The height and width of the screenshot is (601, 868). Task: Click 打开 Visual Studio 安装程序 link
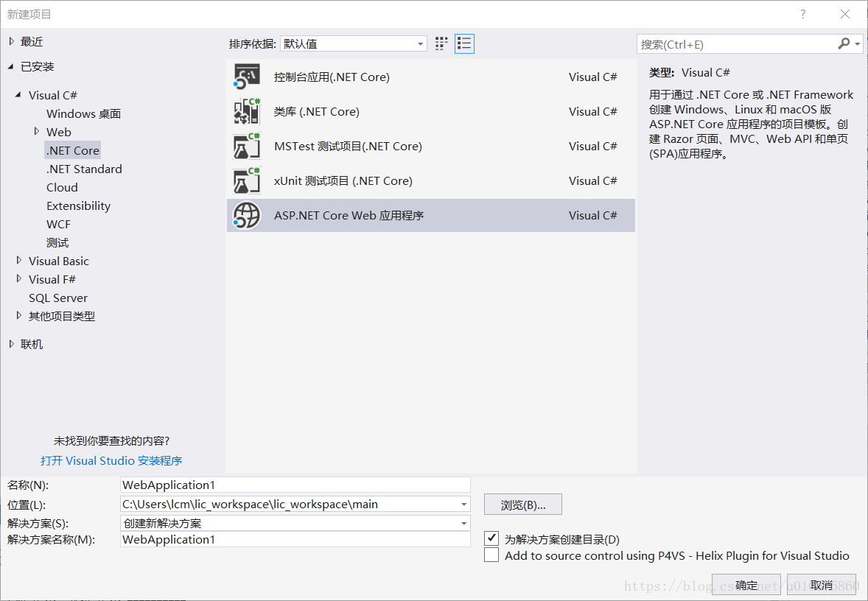111,460
